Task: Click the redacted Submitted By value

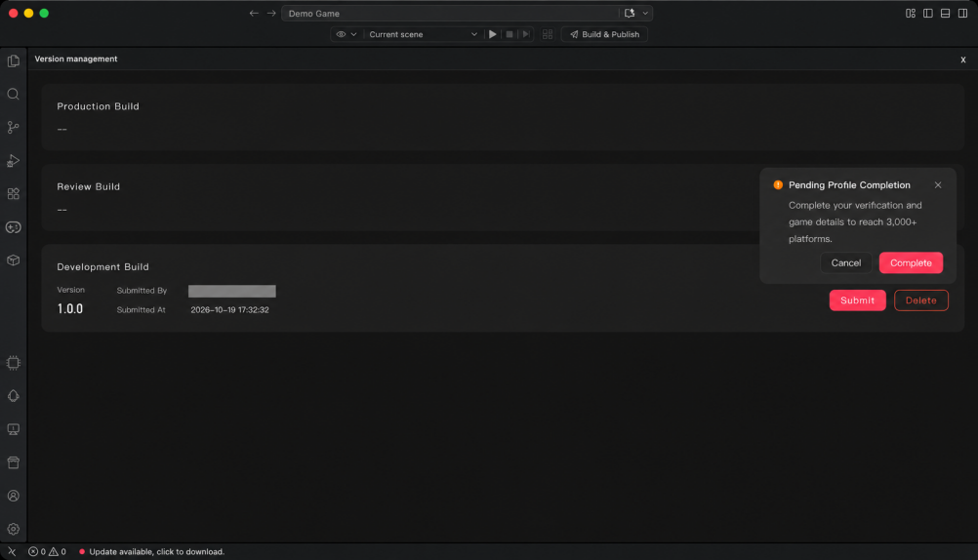Action: [232, 292]
